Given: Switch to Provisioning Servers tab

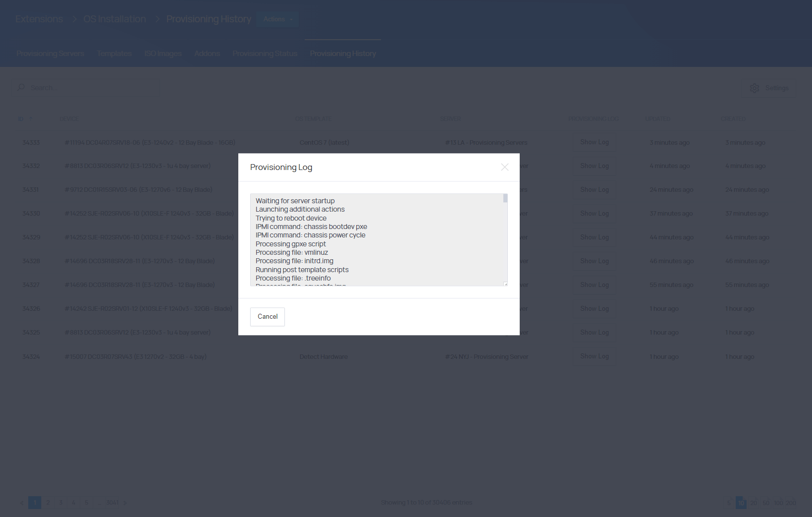Looking at the screenshot, I should (x=50, y=54).
